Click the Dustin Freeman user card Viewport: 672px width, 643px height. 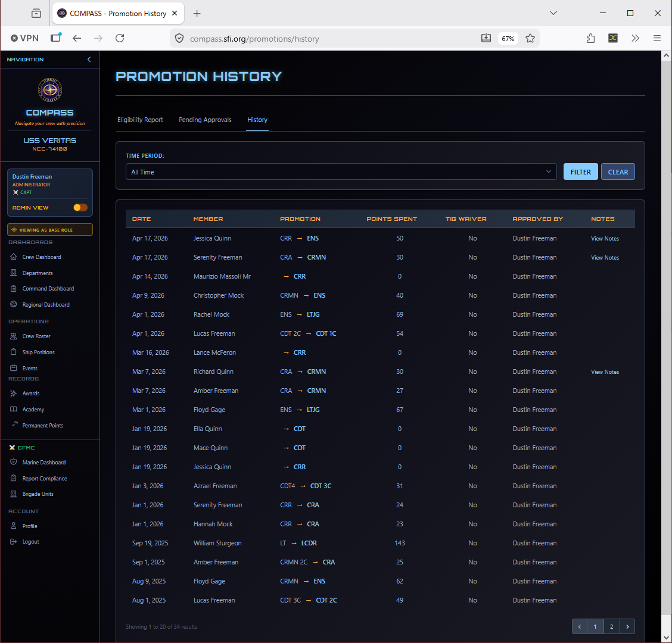click(49, 192)
